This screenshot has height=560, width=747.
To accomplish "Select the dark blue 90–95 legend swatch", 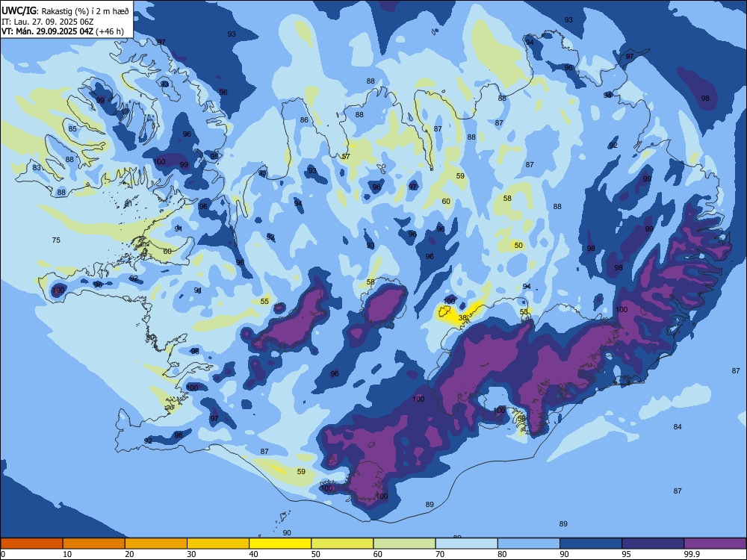I will (591, 544).
